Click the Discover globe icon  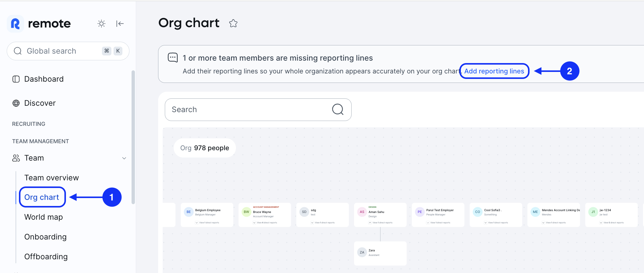[16, 103]
